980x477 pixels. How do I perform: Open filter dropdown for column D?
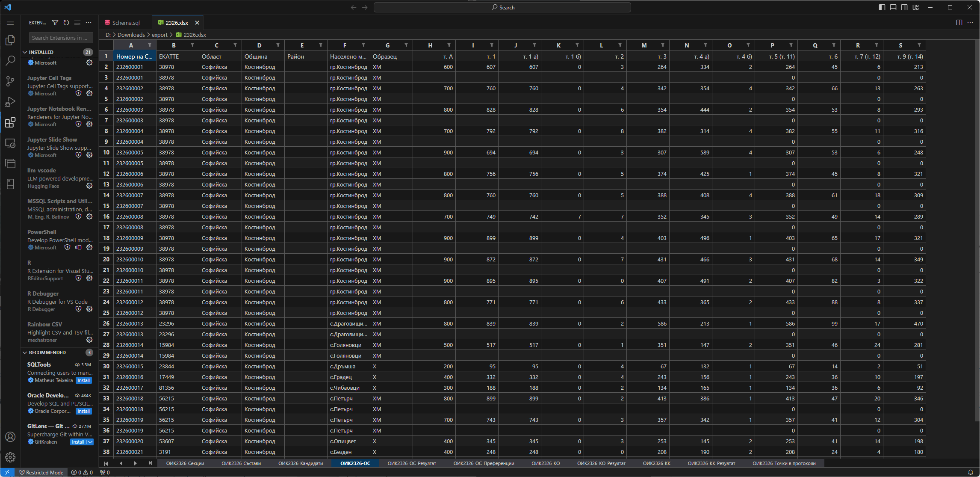coord(278,45)
